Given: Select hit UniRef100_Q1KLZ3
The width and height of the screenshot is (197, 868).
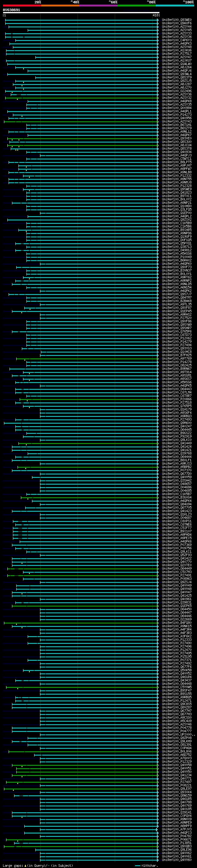Looking at the screenshot, I should pos(177,515).
